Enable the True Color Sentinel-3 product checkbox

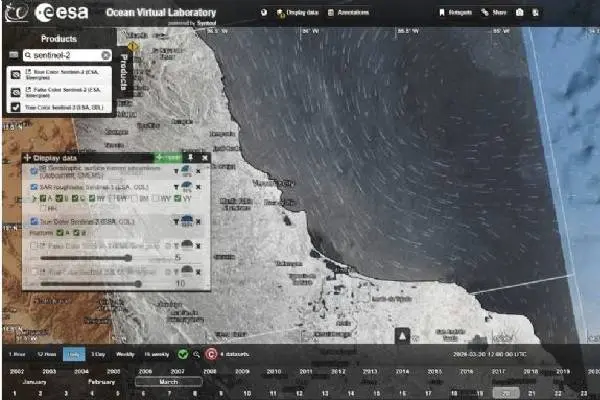(x=14, y=107)
